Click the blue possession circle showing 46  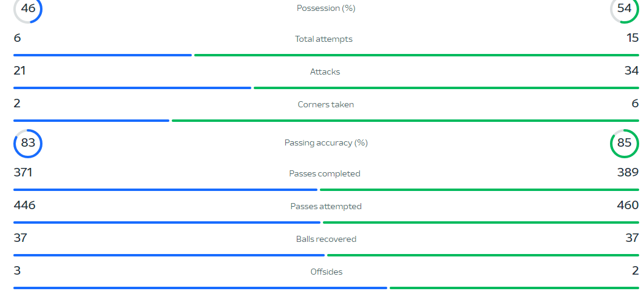click(28, 9)
